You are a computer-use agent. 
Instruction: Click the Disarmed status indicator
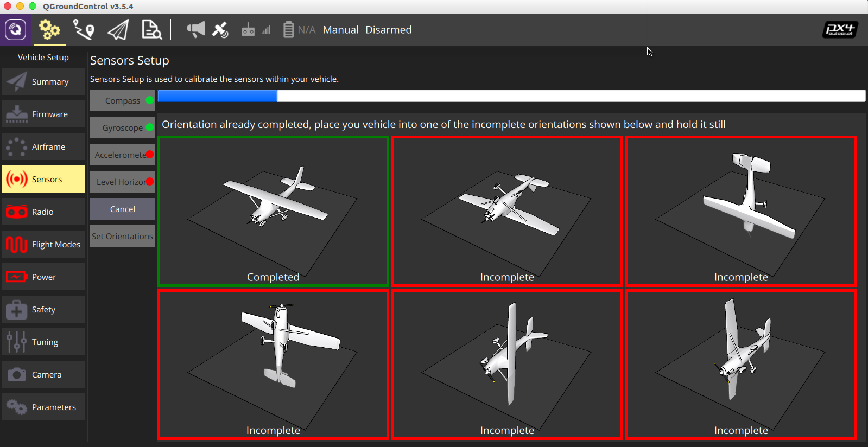click(x=389, y=30)
